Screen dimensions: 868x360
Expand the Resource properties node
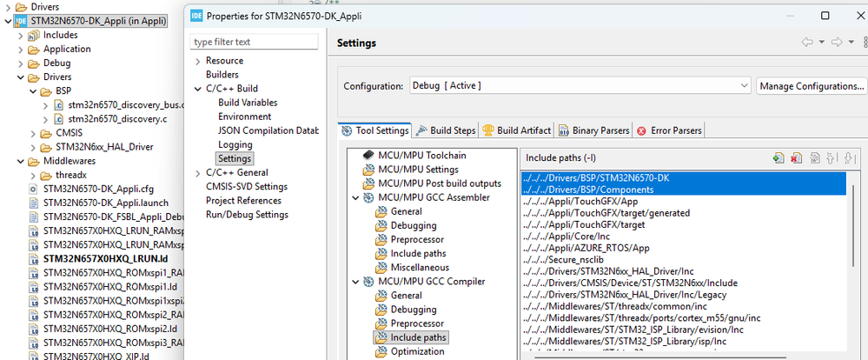tap(197, 60)
